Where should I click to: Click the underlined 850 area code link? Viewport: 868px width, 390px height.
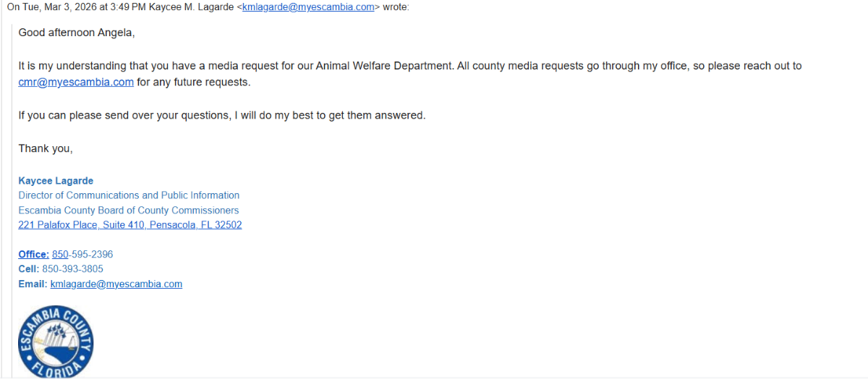[x=60, y=255]
